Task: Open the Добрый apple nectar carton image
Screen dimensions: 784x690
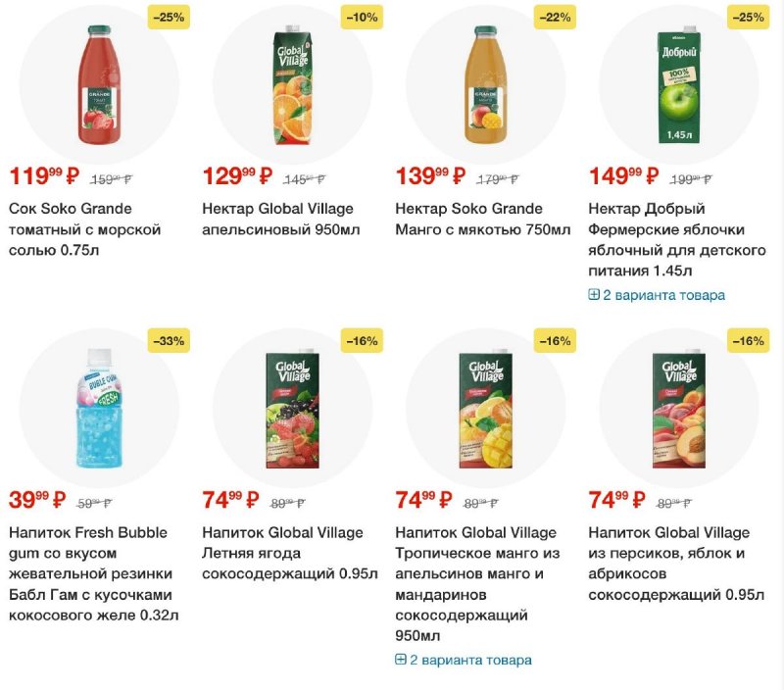Action: click(x=678, y=84)
